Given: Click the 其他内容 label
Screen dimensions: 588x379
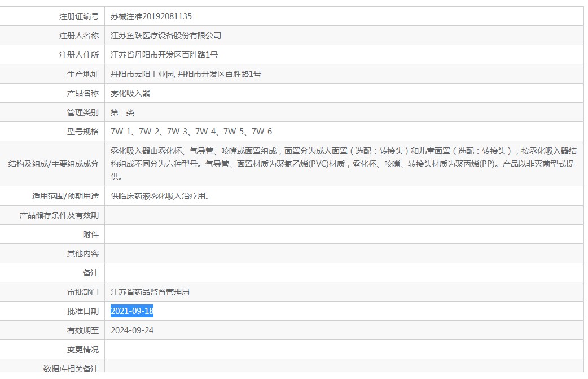Looking at the screenshot, I should pyautogui.click(x=83, y=254).
